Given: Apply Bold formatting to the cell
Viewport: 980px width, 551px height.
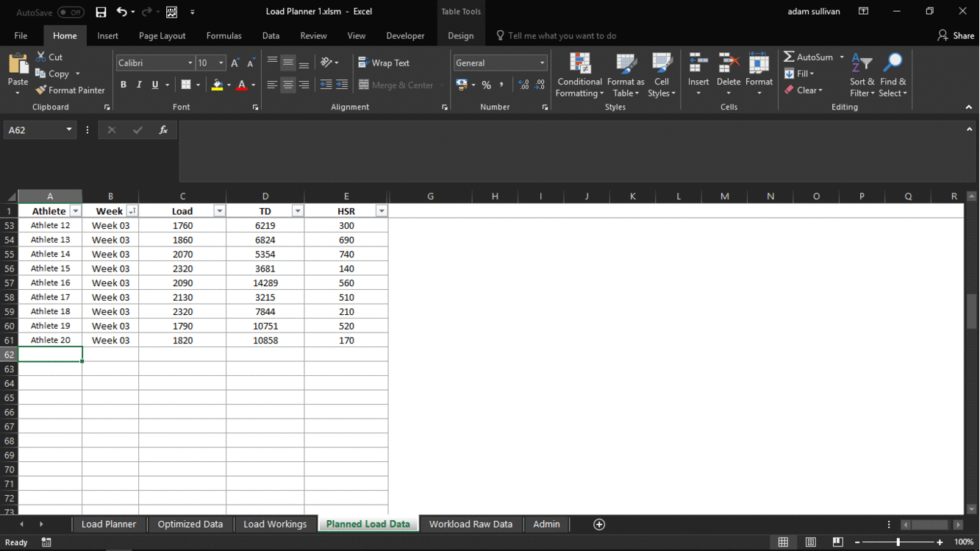Looking at the screenshot, I should [124, 85].
